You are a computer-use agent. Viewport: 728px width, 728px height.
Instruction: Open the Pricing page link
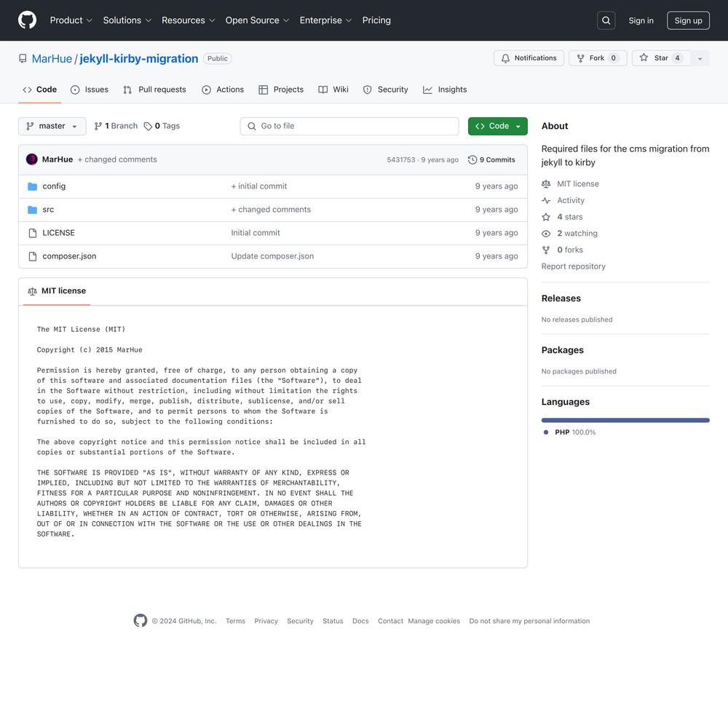click(376, 20)
